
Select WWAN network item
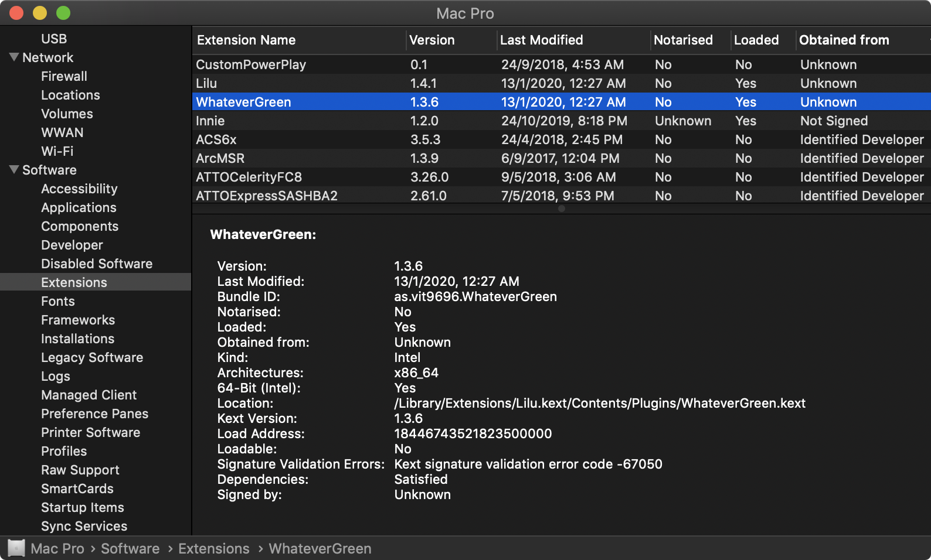pos(62,132)
